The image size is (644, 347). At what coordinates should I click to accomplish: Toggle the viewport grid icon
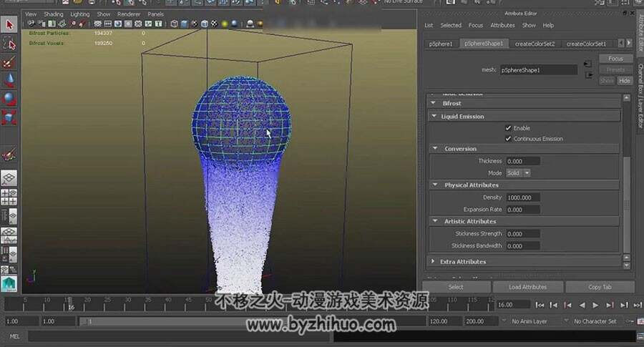pyautogui.click(x=98, y=24)
